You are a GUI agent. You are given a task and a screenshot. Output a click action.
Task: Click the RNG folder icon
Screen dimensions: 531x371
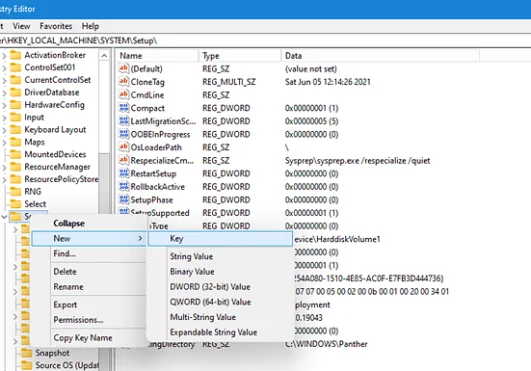(16, 192)
